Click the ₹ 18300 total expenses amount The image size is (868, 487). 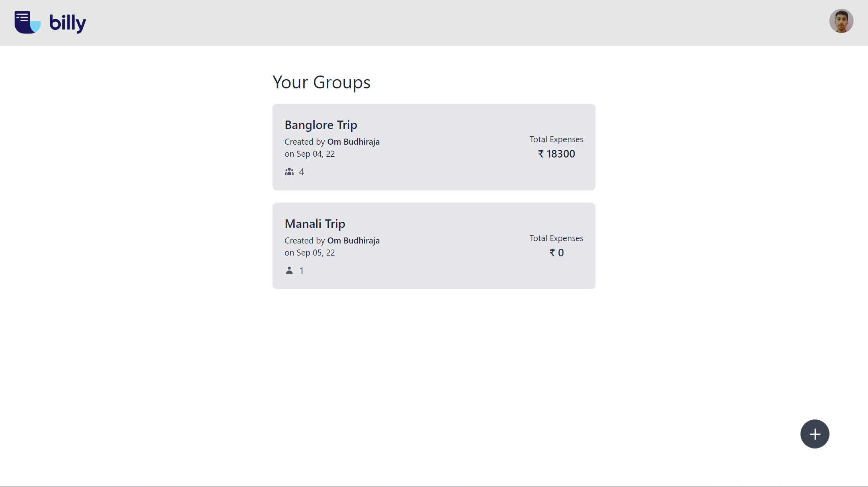[556, 154]
